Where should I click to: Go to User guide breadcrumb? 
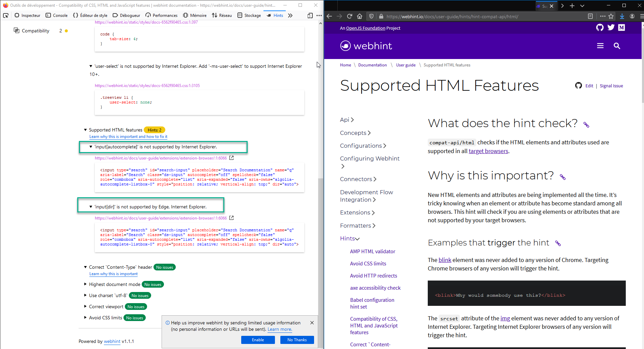(x=406, y=65)
